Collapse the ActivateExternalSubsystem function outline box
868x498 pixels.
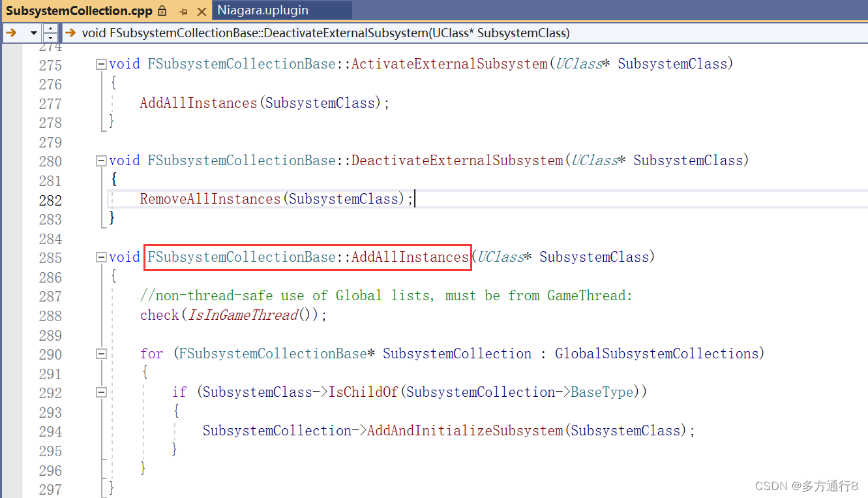tap(101, 63)
